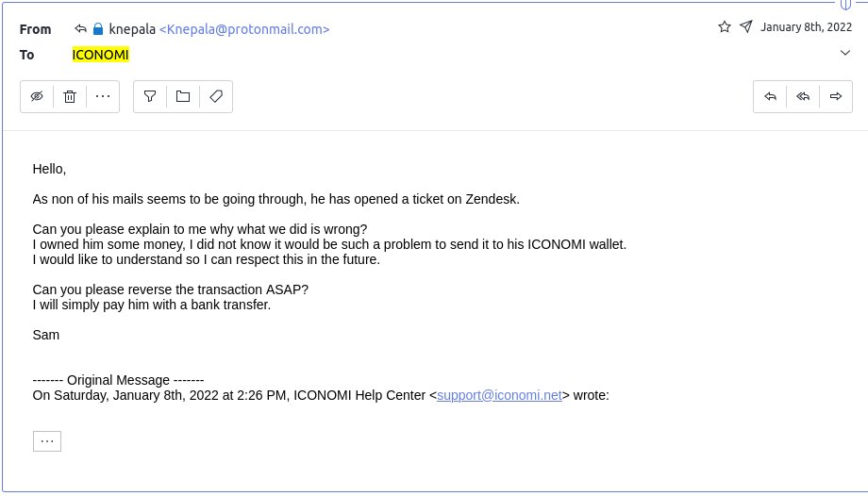Viewport: 868px width, 496px height.
Task: Move message to trash
Action: (x=70, y=97)
